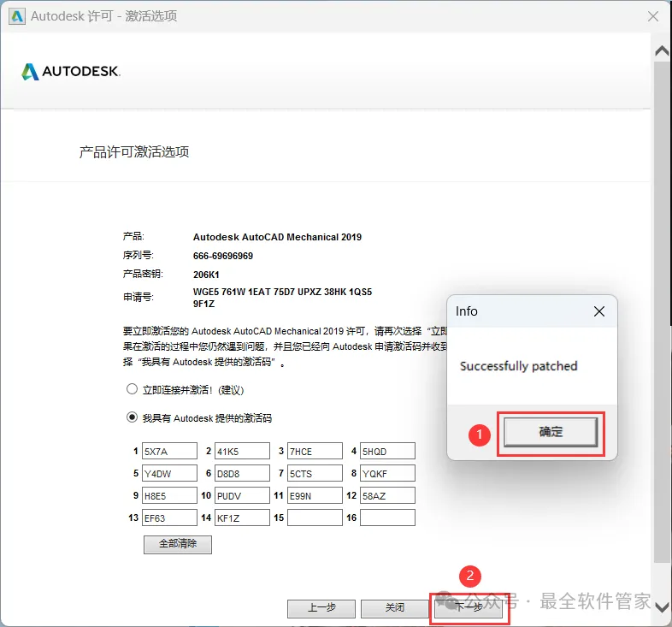Click empty activation code field 15
Image resolution: width=672 pixels, height=627 pixels.
315,518
